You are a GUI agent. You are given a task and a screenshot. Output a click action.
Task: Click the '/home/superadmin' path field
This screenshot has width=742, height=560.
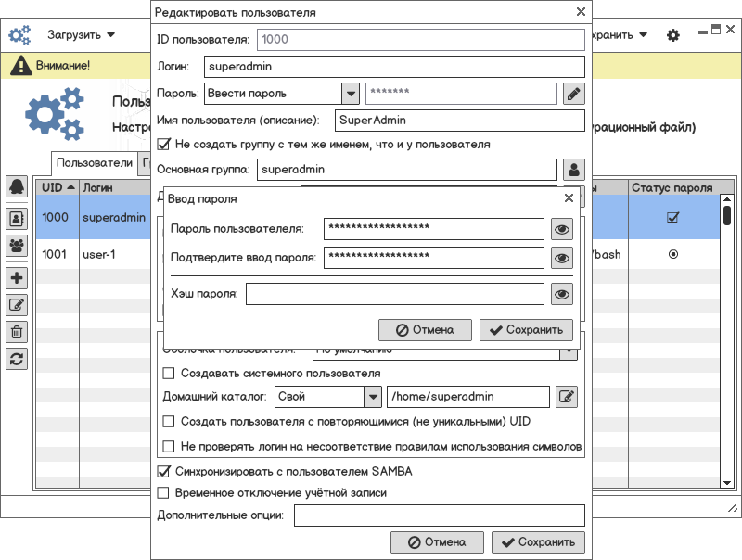(468, 396)
